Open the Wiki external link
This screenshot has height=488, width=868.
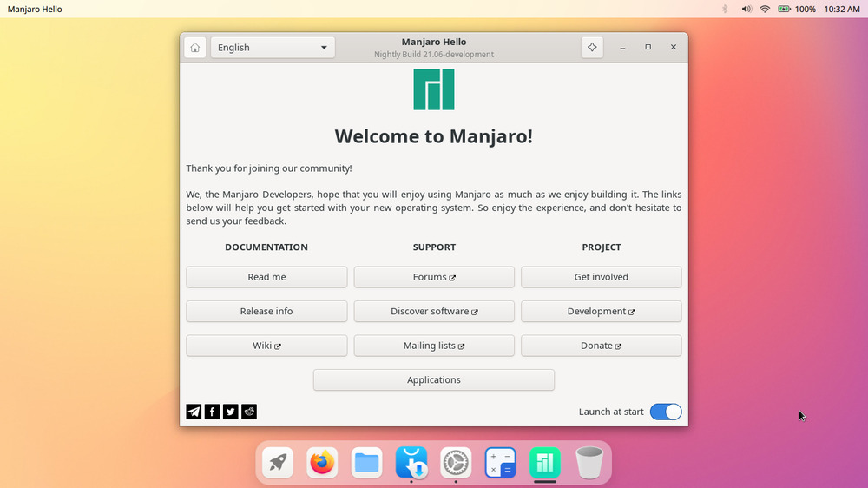266,346
